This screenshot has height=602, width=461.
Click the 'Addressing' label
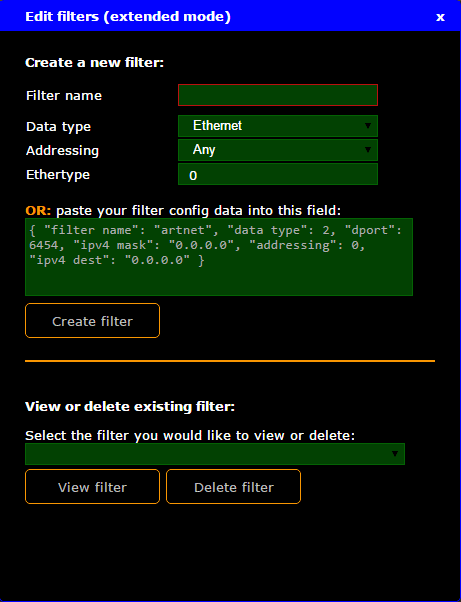coord(62,150)
